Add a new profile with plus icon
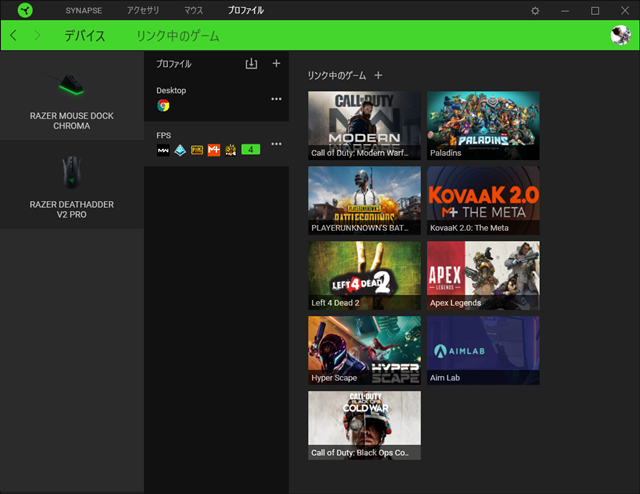The image size is (640, 494). (276, 63)
